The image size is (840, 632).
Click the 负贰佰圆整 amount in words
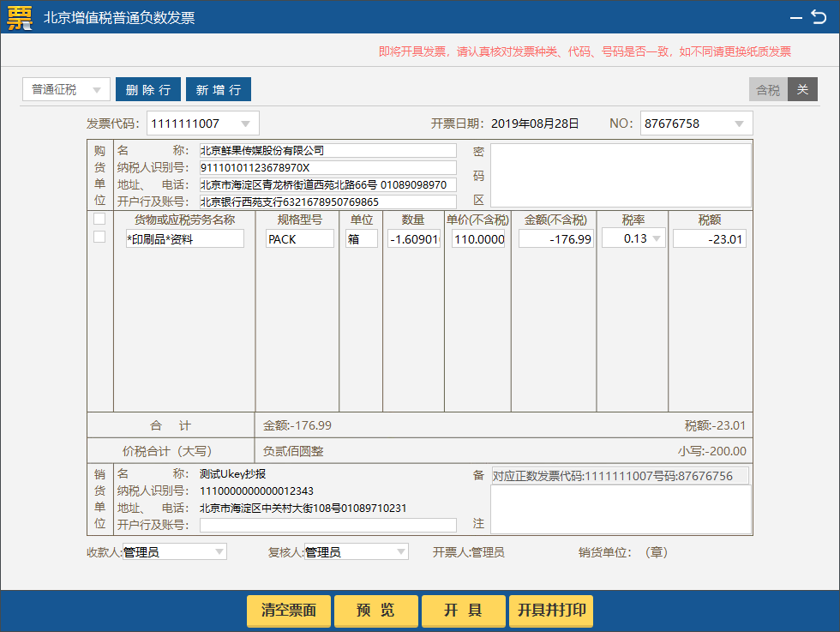[x=293, y=451]
